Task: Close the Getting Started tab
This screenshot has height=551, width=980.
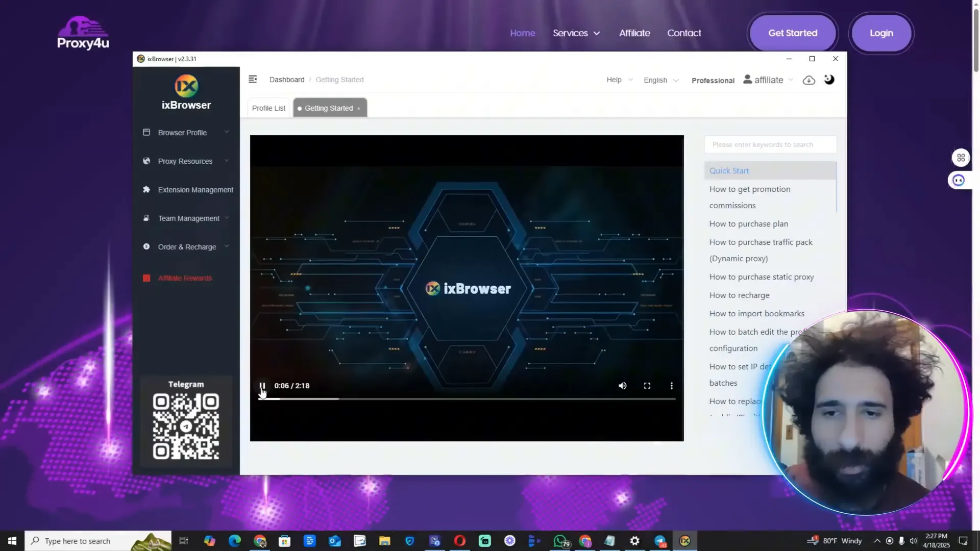Action: [359, 108]
